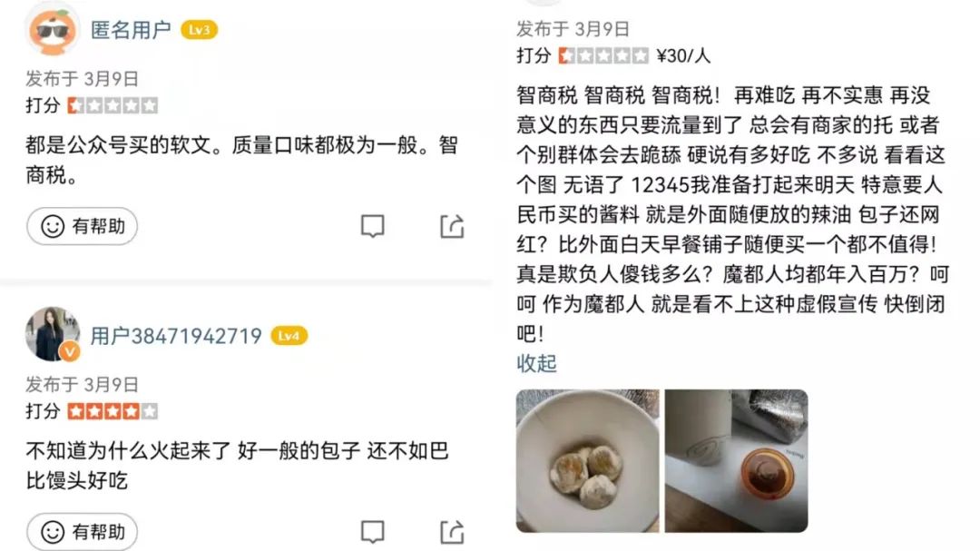Click the one-star rating on the anonymous review
The height and width of the screenshot is (551, 980).
[x=113, y=105]
